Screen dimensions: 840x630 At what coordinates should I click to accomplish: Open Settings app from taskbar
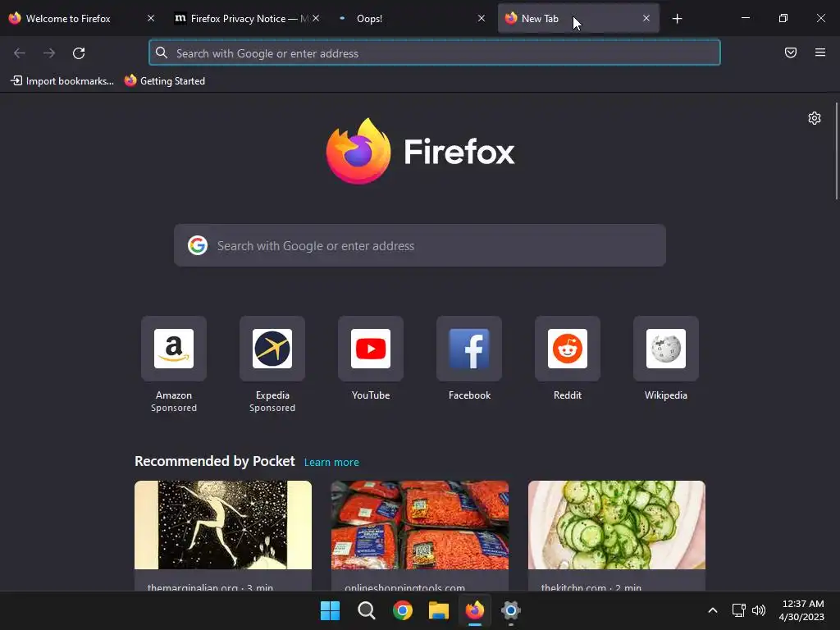[511, 610]
